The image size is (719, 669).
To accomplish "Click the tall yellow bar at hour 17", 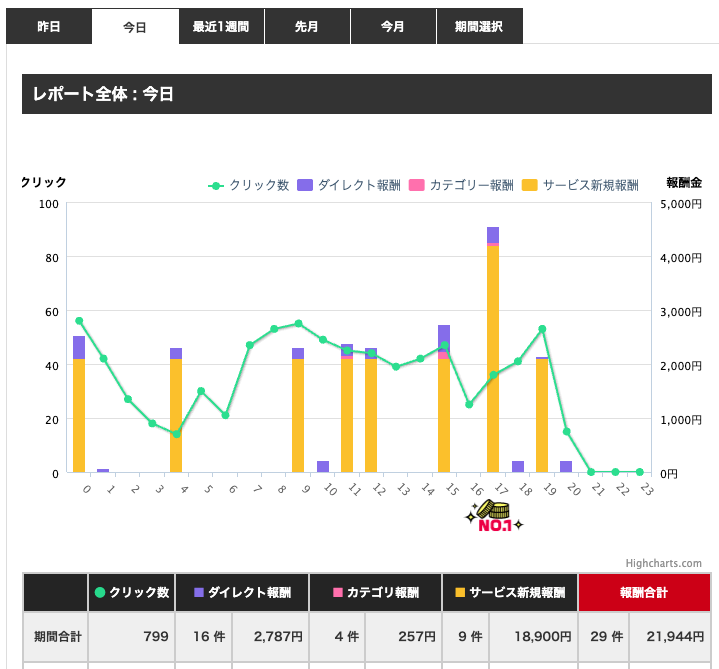I will [493, 359].
